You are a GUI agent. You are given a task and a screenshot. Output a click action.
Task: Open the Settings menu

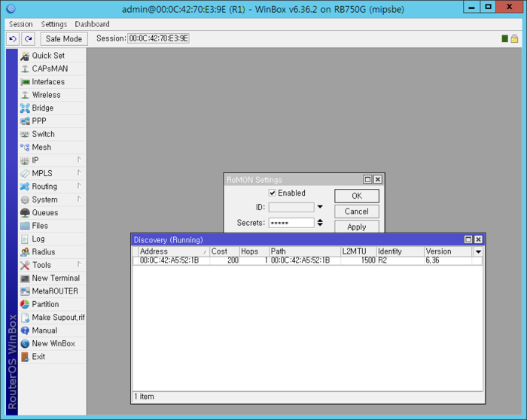54,24
